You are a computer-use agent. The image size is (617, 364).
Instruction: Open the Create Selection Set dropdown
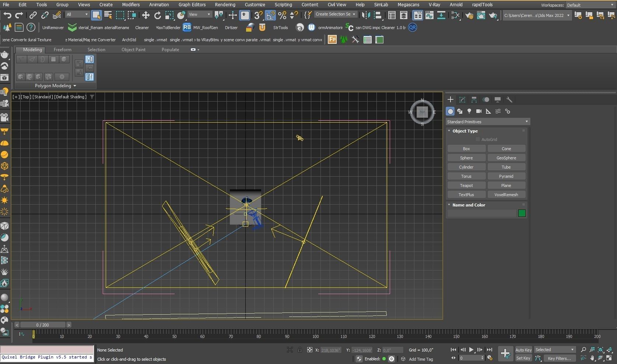[x=336, y=14]
